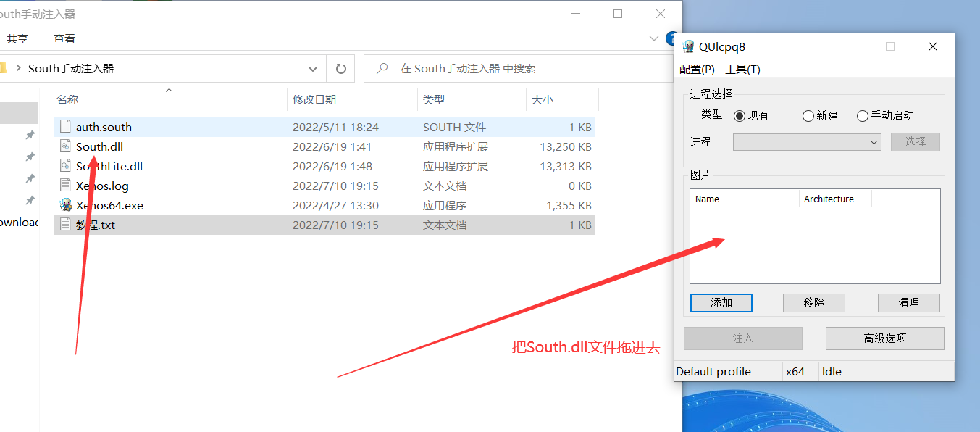The width and height of the screenshot is (980, 432).
Task: Minimize the Explorer window
Action: [x=575, y=14]
